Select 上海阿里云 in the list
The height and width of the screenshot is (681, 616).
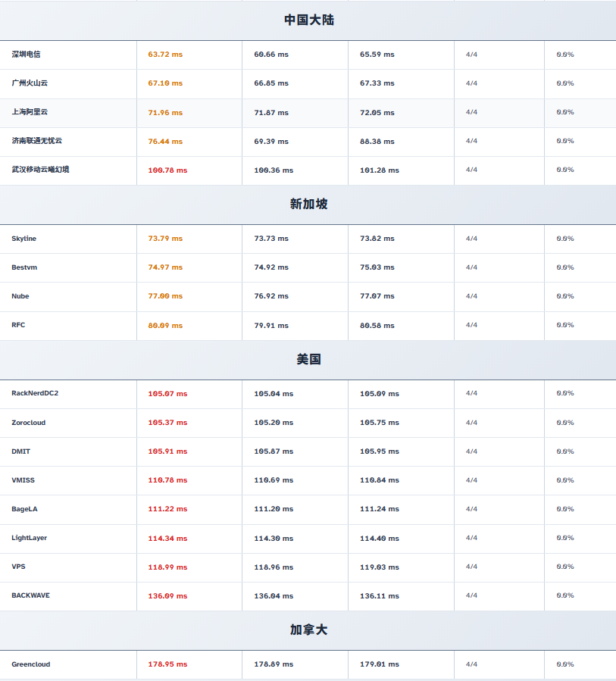(x=30, y=112)
